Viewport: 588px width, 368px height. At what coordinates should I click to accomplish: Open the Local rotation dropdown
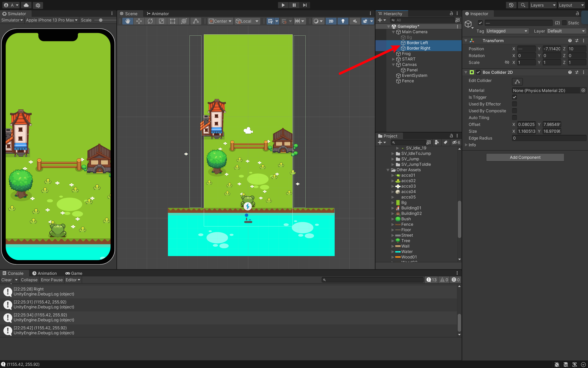(x=247, y=21)
